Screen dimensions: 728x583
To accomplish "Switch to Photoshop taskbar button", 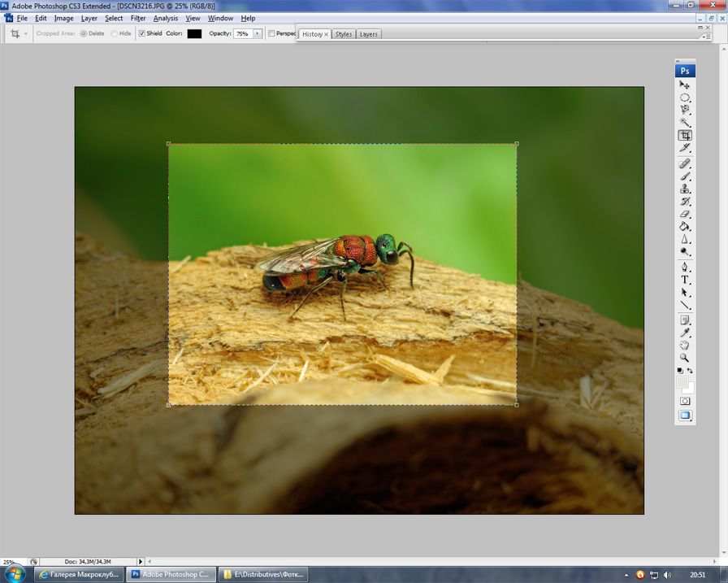I will coord(171,574).
